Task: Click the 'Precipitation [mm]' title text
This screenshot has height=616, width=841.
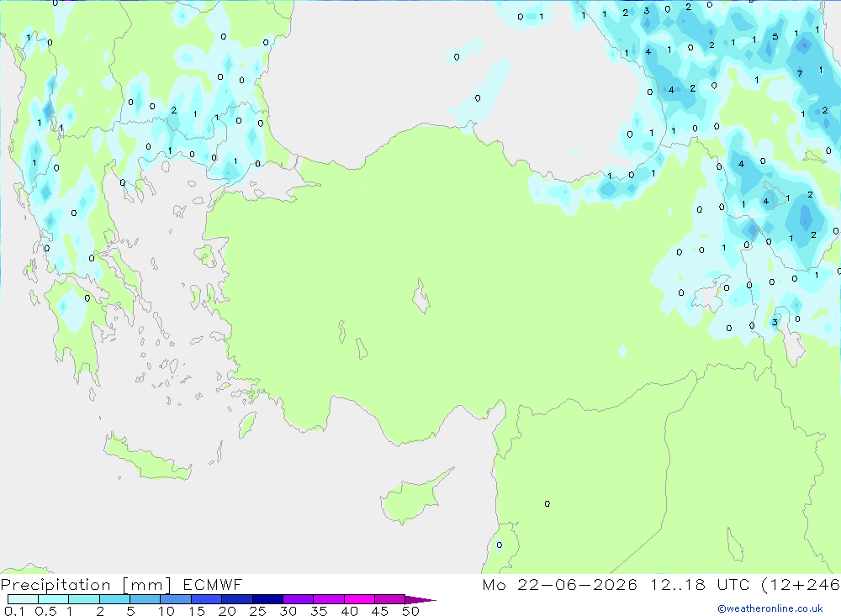Action: [x=86, y=584]
